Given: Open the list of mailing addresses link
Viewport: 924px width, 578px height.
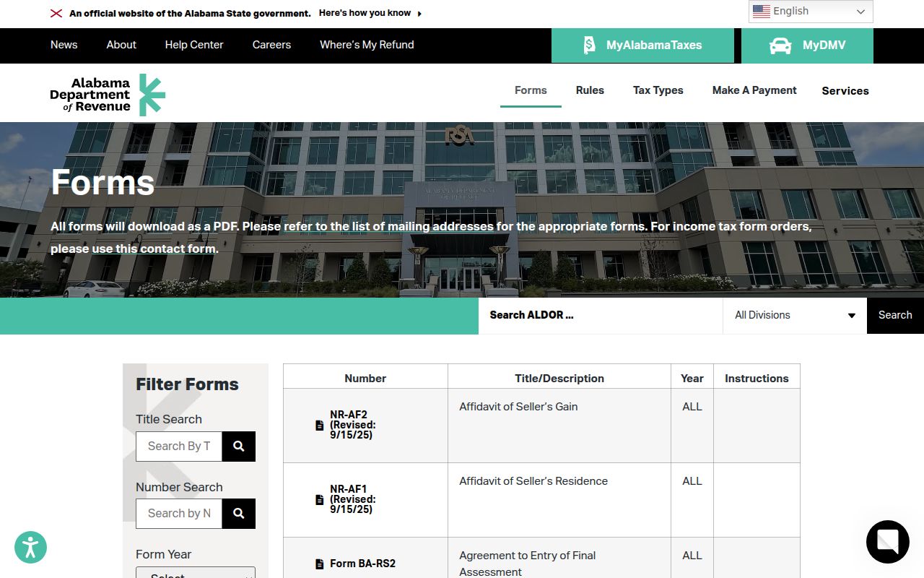Looking at the screenshot, I should tap(388, 227).
